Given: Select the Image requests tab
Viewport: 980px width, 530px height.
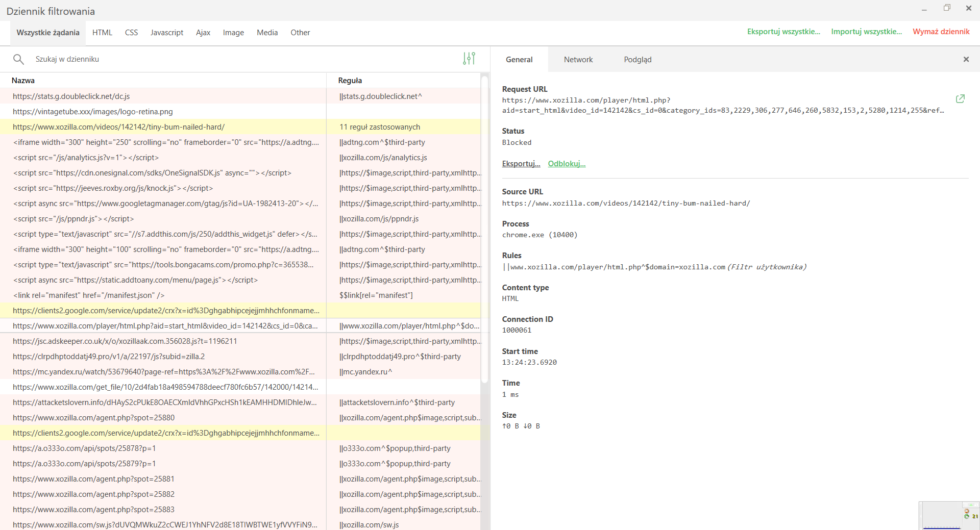Looking at the screenshot, I should tap(233, 32).
